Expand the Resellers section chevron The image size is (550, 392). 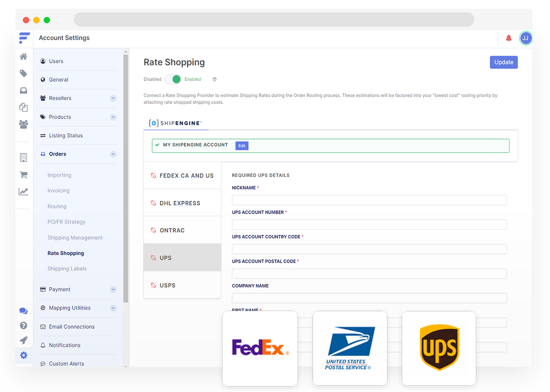pos(113,98)
